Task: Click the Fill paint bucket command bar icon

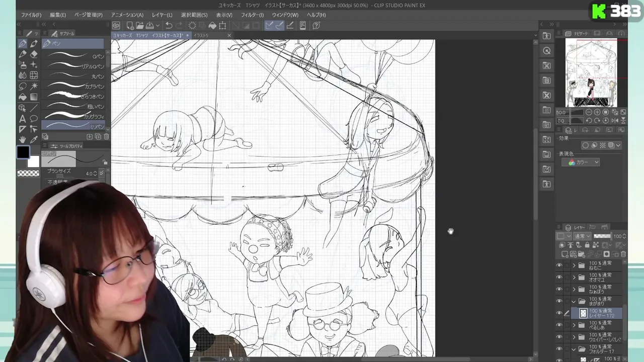Action: [212, 26]
